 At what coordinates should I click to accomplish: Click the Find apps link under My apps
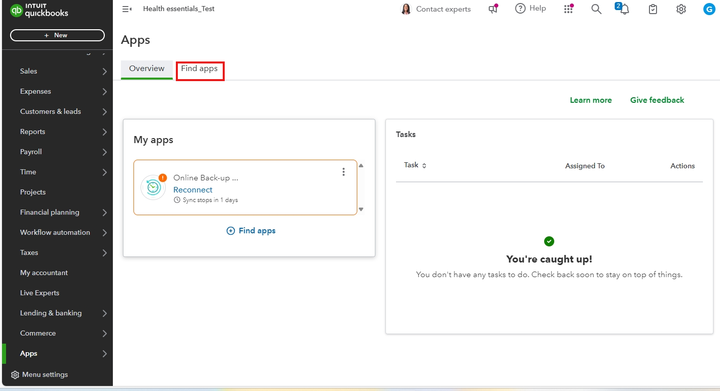[257, 231]
